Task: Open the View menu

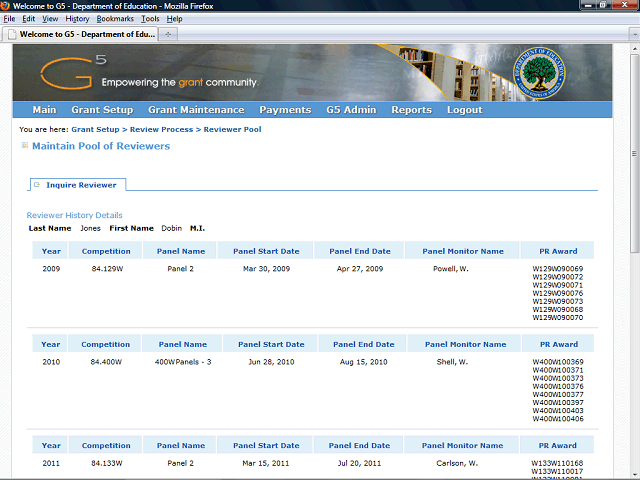Action: tap(50, 19)
